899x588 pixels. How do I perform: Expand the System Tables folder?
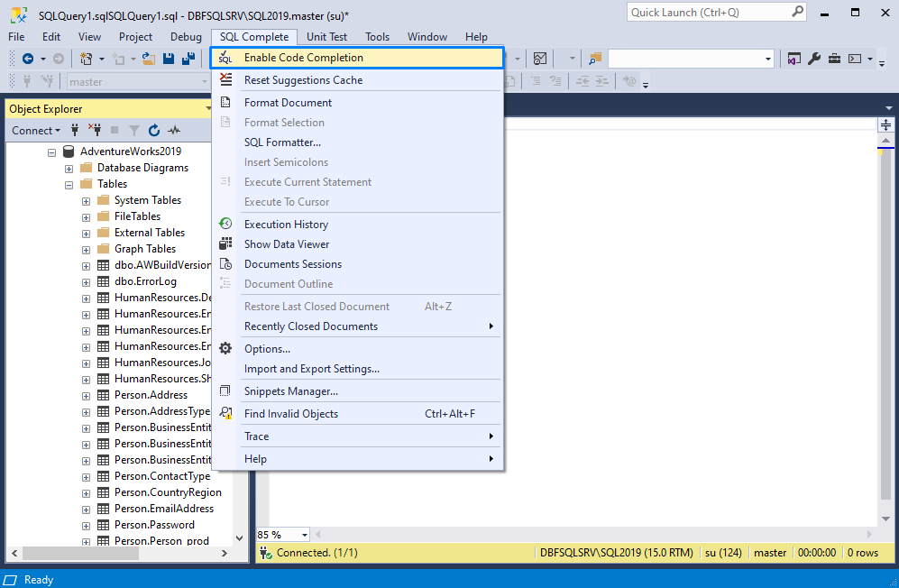86,201
